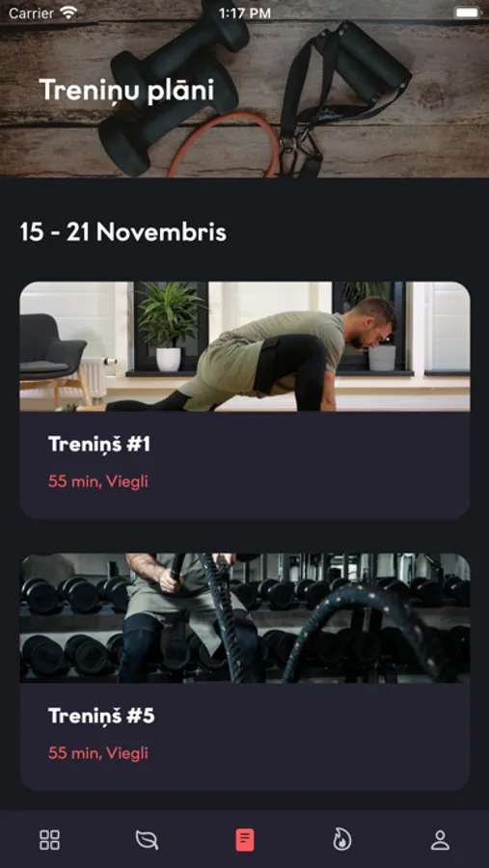
Task: Open the Treniņš #1 stretching photo
Action: point(245,346)
